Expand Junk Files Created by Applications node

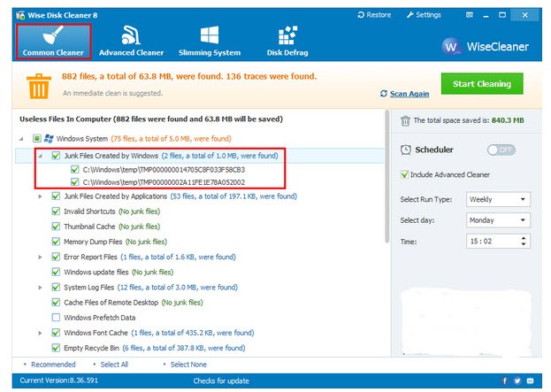coord(40,196)
